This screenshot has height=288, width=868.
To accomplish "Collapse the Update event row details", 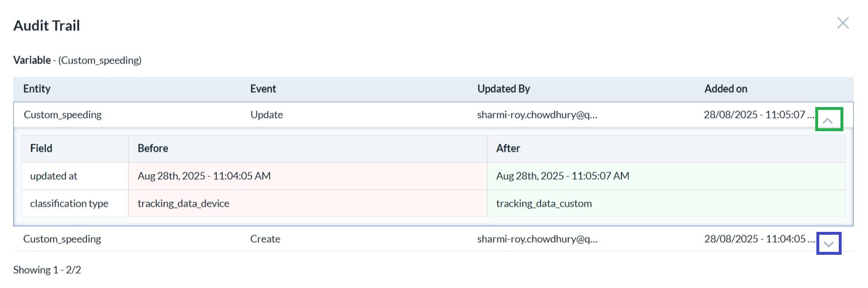I will click(x=828, y=120).
